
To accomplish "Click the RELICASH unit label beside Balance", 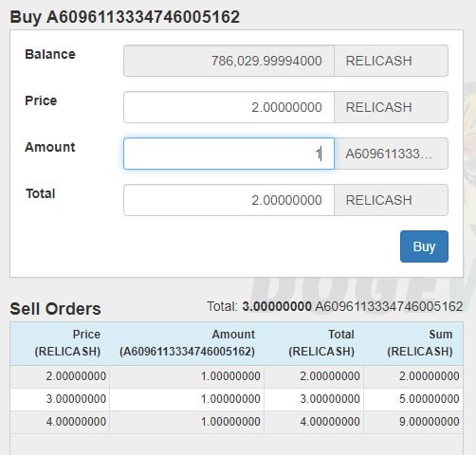I will click(392, 61).
